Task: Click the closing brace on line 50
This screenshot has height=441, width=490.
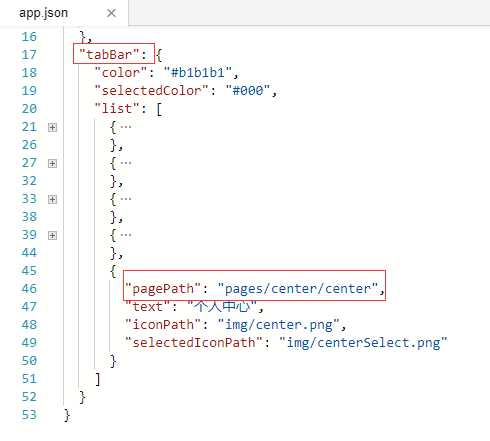Action: pos(113,361)
